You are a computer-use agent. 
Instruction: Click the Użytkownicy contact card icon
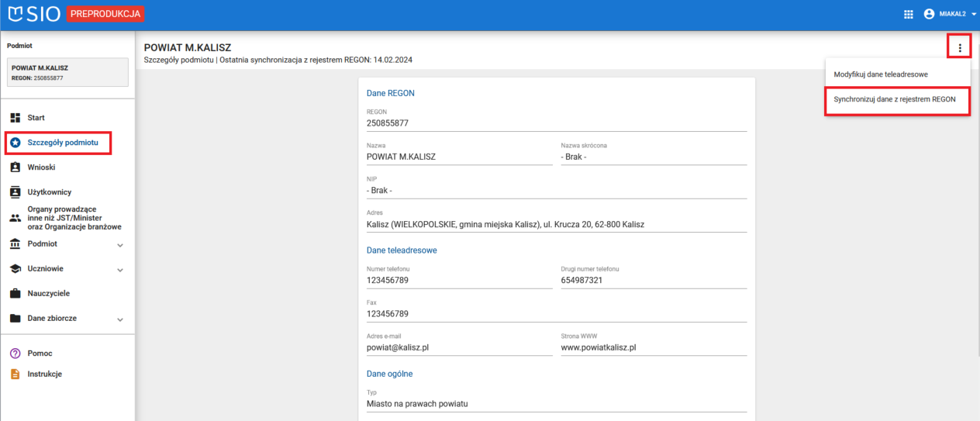[x=15, y=192]
